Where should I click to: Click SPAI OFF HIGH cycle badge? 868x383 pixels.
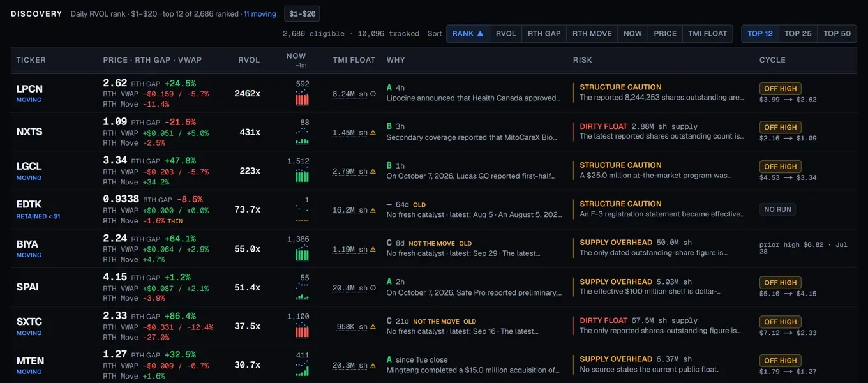coord(780,282)
